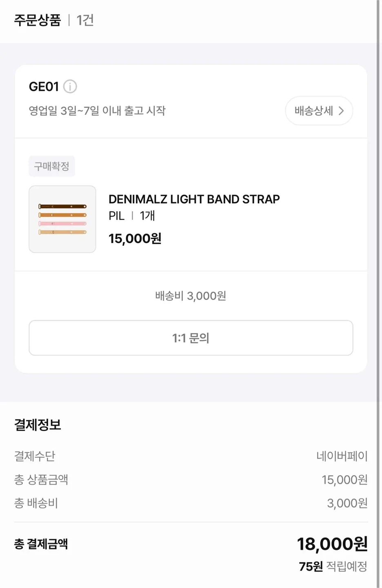382x588 pixels.
Task: Click the 18,000원 total payment amount
Action: (332, 544)
